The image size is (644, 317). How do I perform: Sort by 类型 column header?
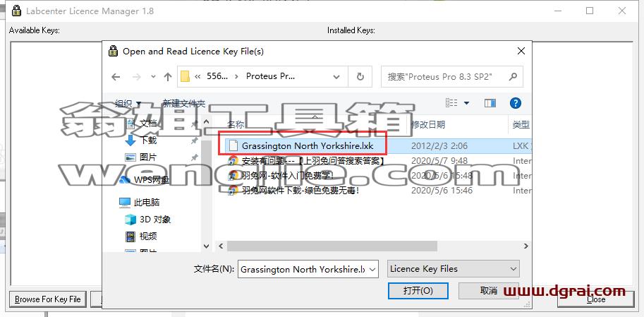[x=521, y=124]
